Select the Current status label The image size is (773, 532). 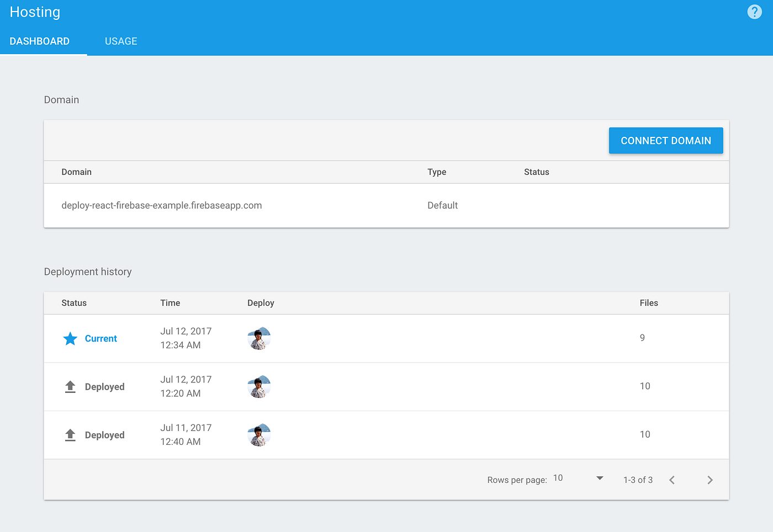click(x=101, y=338)
